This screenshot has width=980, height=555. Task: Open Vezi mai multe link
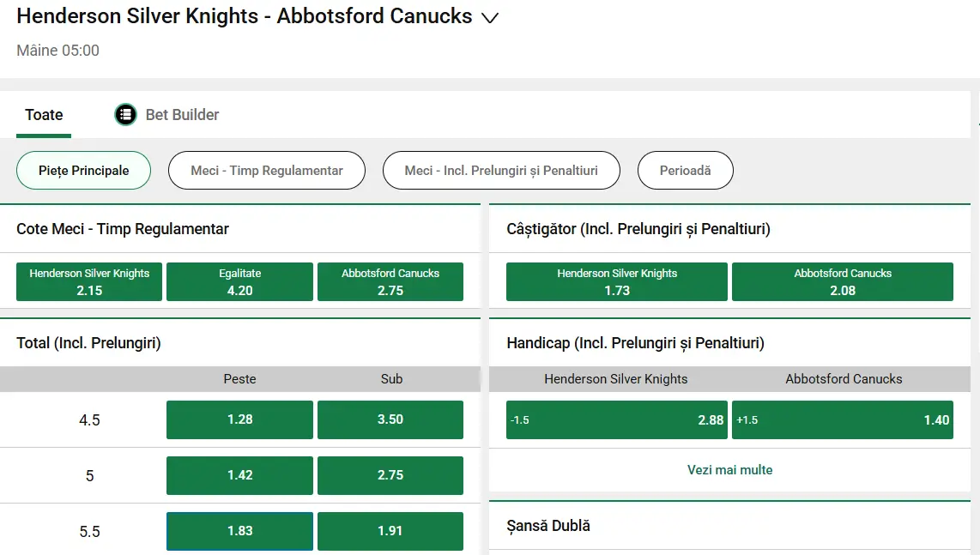pos(729,469)
